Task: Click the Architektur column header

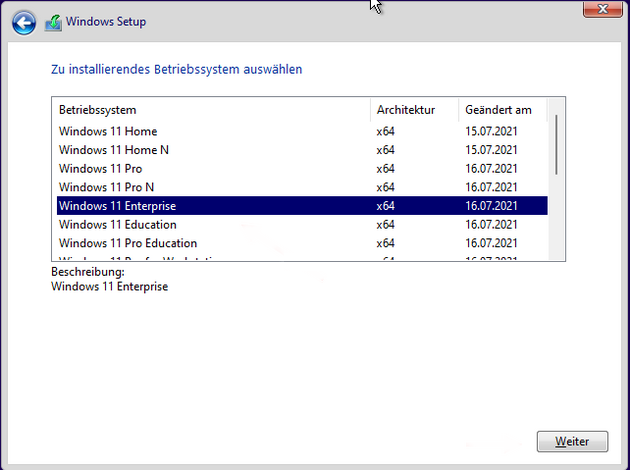Action: pos(405,109)
